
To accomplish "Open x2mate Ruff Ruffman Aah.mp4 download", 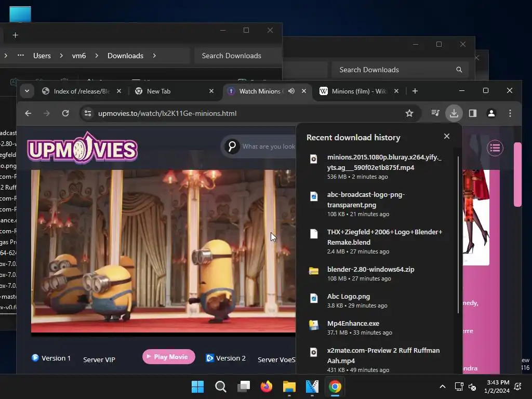I will pyautogui.click(x=378, y=360).
